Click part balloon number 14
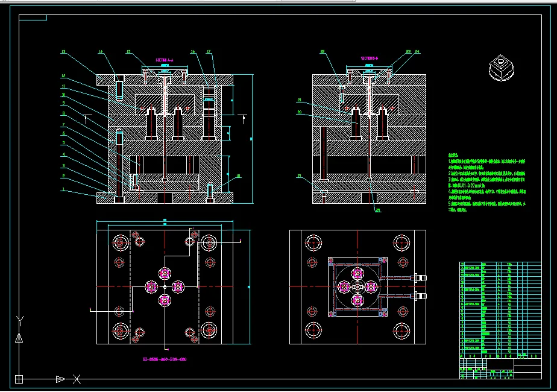Screen dimensions: 557x392 101,52
